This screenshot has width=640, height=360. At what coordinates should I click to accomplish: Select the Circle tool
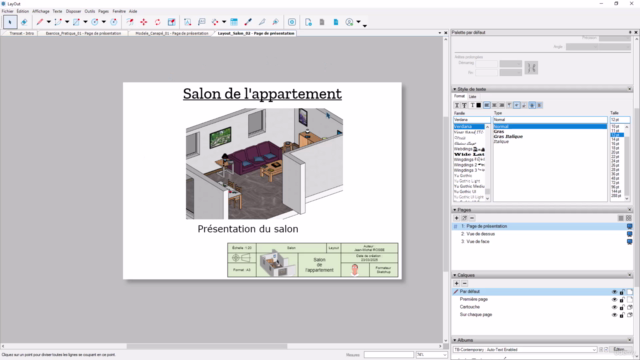pos(95,22)
